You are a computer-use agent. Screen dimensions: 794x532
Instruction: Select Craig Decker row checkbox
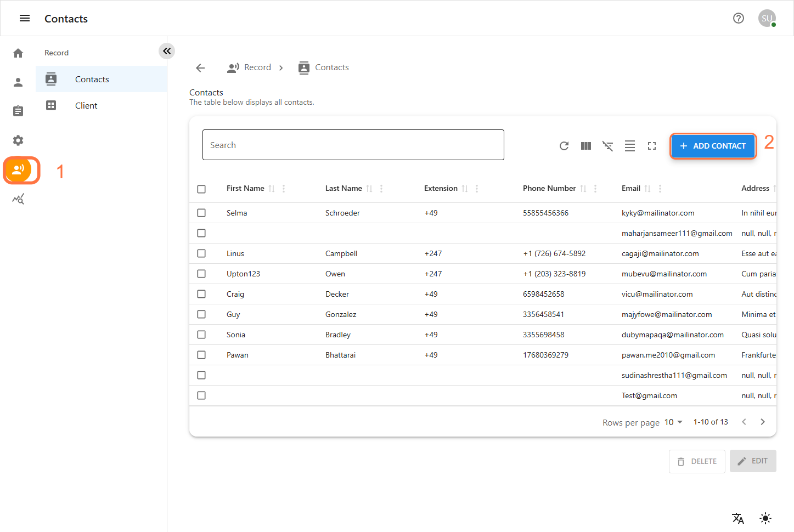[201, 294]
